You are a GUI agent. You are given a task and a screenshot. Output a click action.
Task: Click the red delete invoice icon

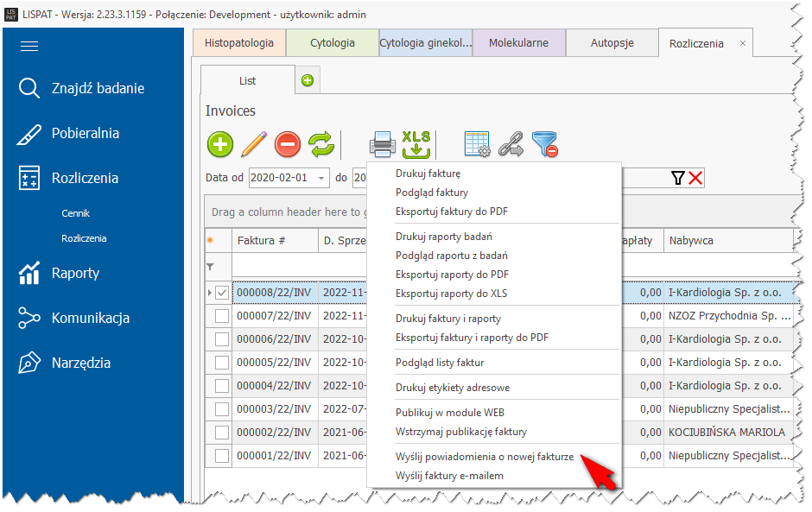288,144
